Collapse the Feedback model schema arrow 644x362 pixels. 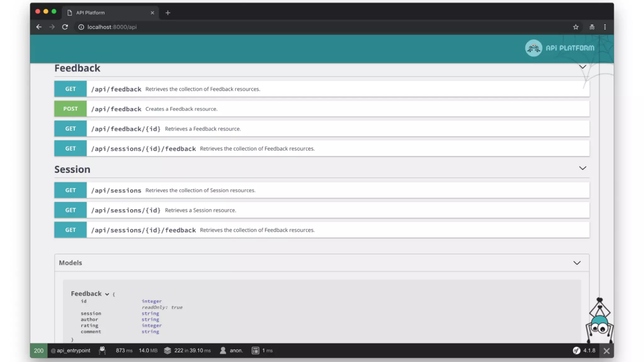(x=107, y=294)
